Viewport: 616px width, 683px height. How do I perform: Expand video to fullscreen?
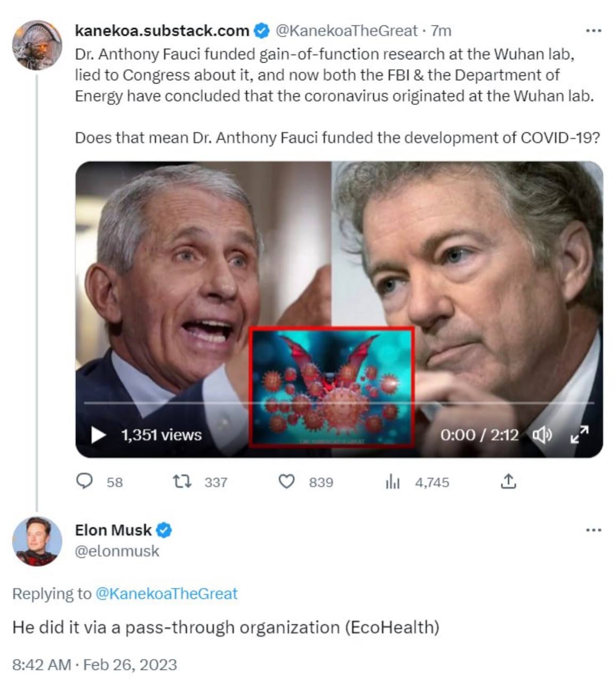[x=579, y=435]
